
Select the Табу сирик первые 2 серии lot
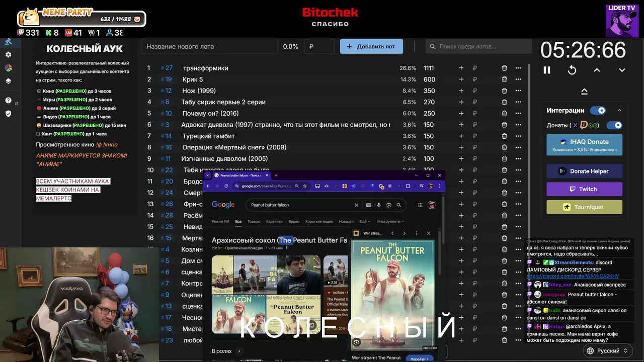click(x=223, y=102)
